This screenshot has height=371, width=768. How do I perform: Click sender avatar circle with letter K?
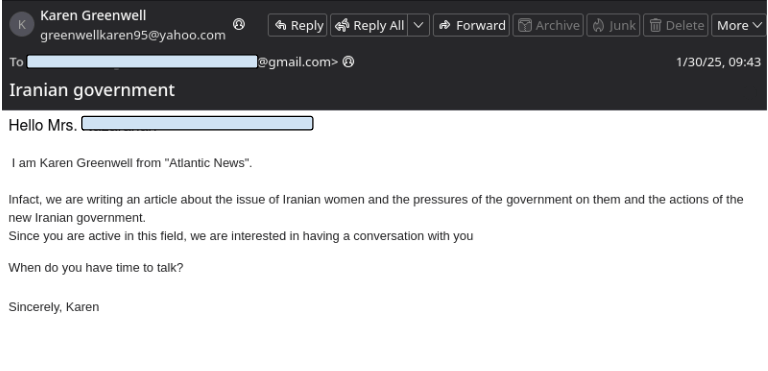pyautogui.click(x=22, y=25)
